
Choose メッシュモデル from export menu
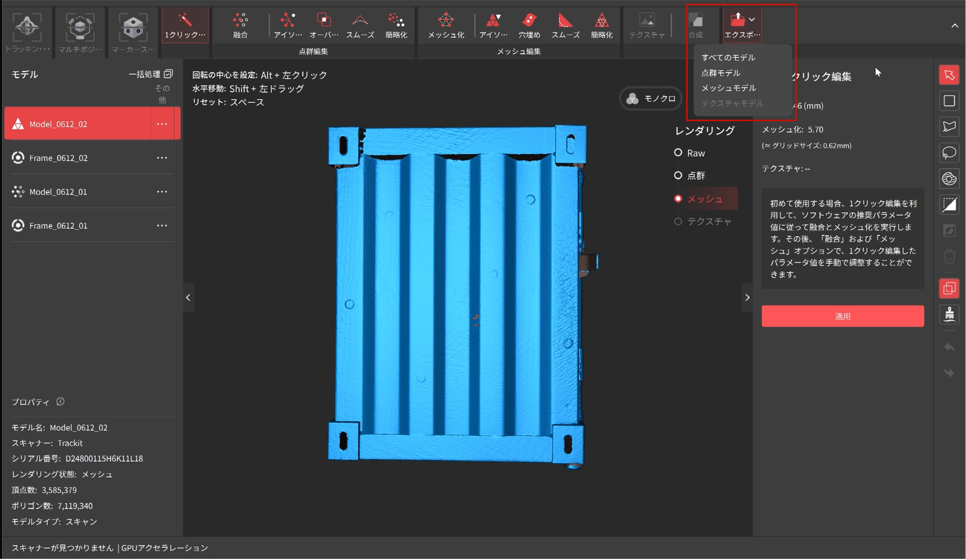click(728, 88)
